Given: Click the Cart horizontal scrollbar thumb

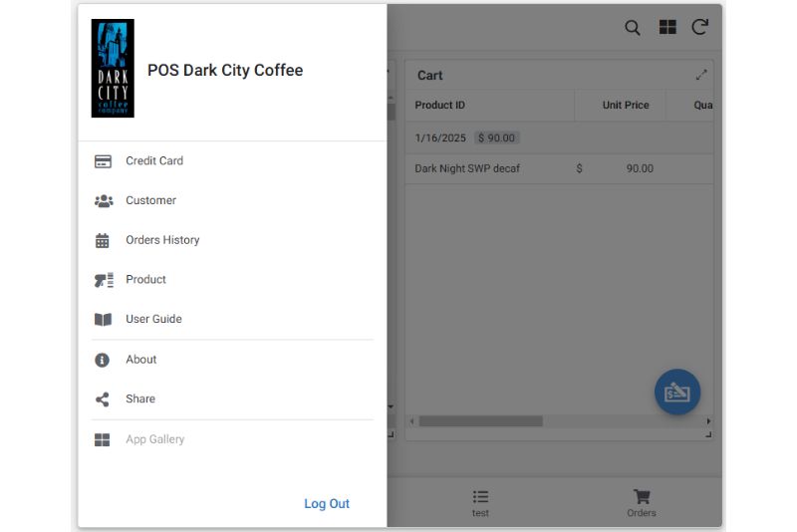Looking at the screenshot, I should tap(480, 421).
